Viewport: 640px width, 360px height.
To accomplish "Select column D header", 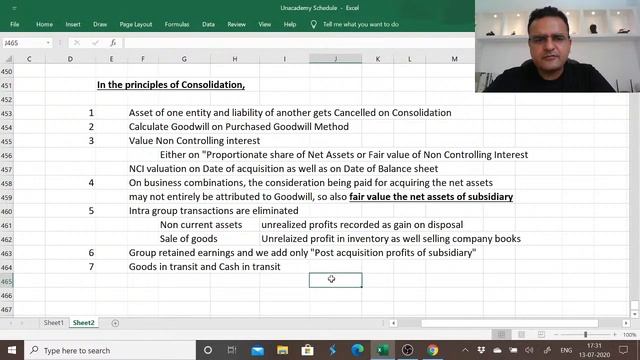I will tap(70, 59).
